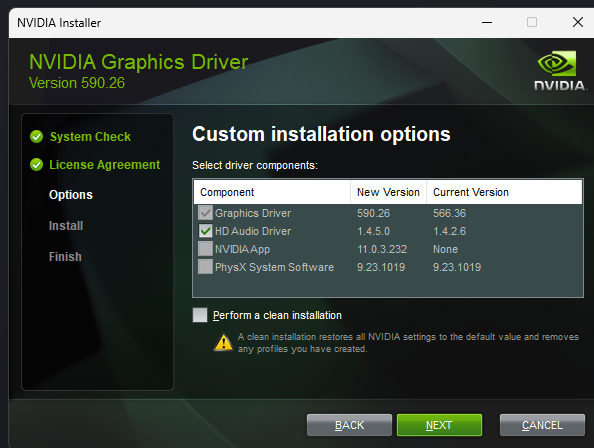Click the Version 590.26 header text
The image size is (594, 448).
(77, 83)
